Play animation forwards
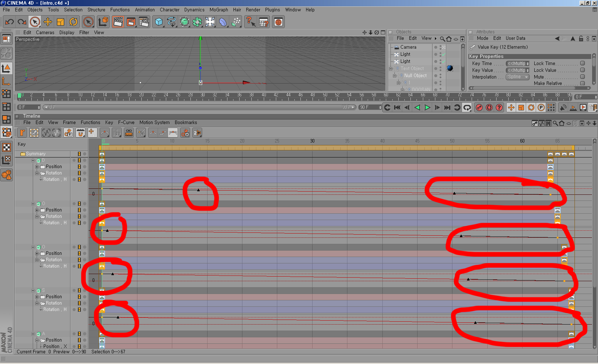This screenshot has height=364, width=598. [427, 107]
